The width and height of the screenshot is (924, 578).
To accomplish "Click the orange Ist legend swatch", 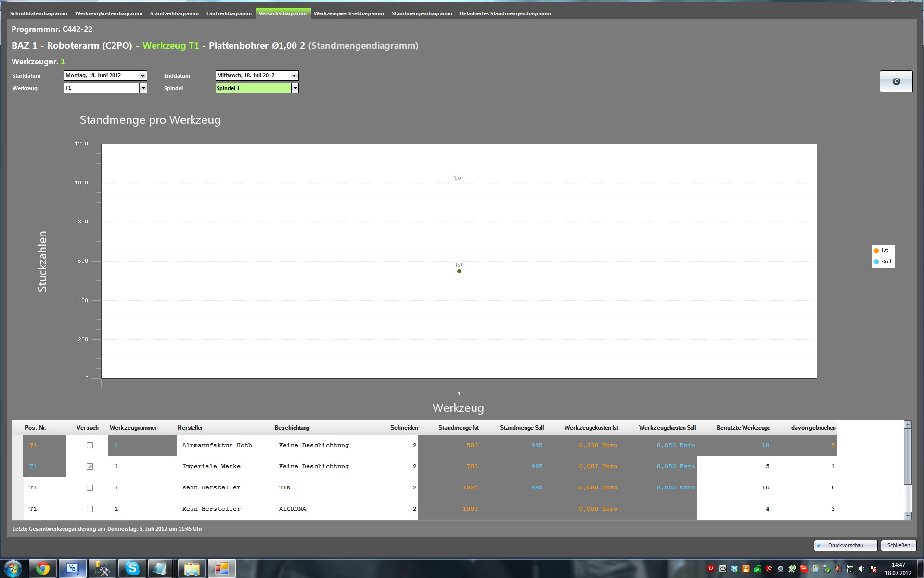I will 876,250.
